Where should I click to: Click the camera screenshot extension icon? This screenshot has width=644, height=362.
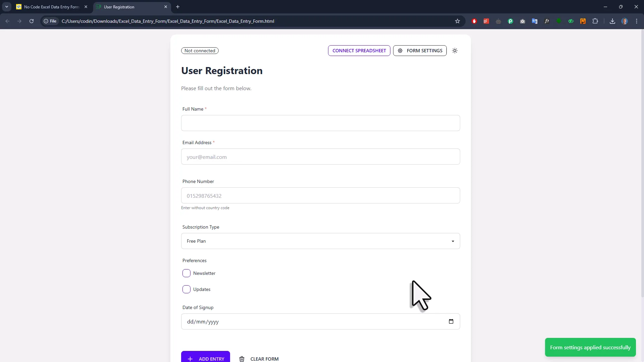[523, 21]
